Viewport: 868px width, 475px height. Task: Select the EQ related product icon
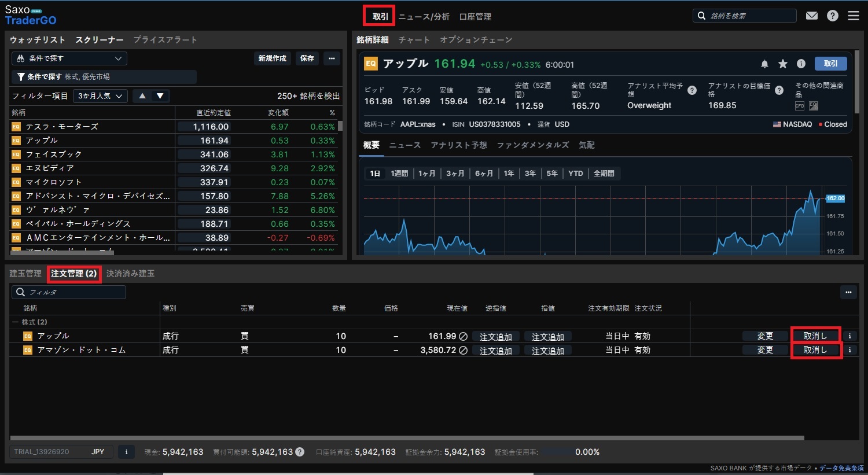click(x=814, y=106)
